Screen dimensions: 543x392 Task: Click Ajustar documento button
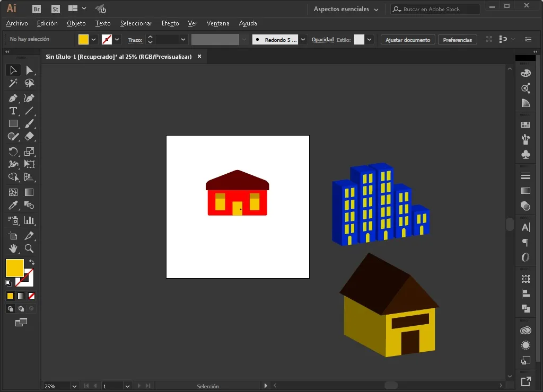point(408,40)
